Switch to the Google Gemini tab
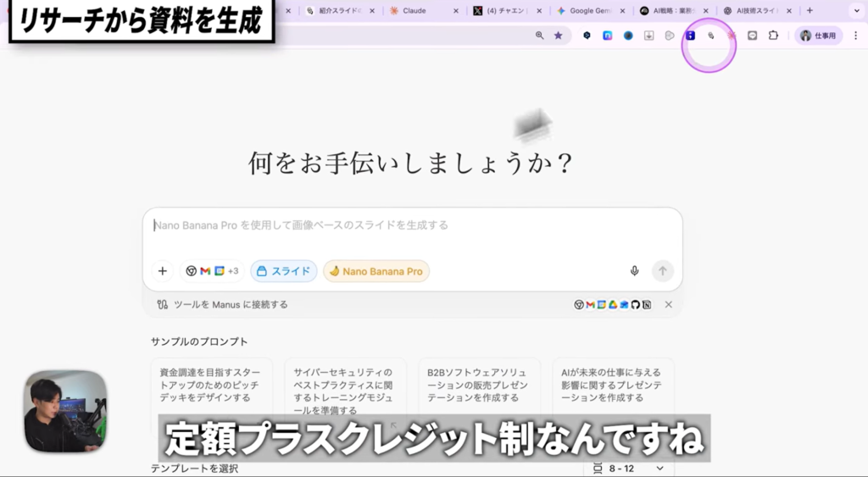Image resolution: width=868 pixels, height=477 pixels. [x=589, y=11]
